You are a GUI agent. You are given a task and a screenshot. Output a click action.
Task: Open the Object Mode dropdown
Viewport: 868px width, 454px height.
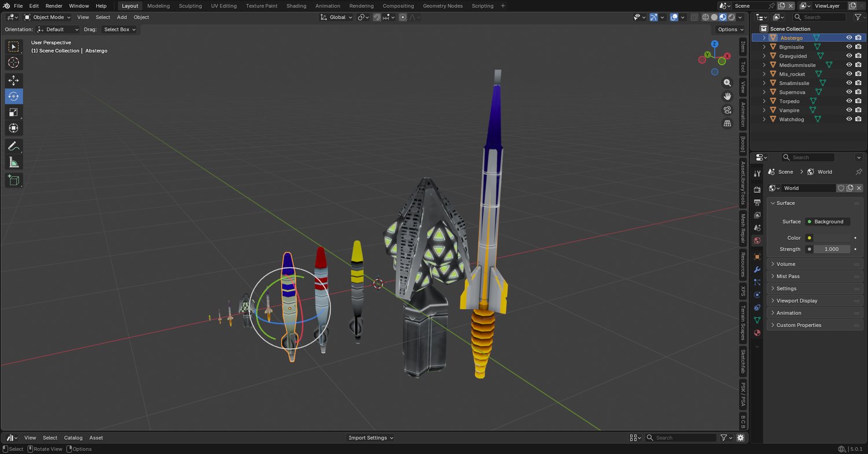[x=49, y=17]
